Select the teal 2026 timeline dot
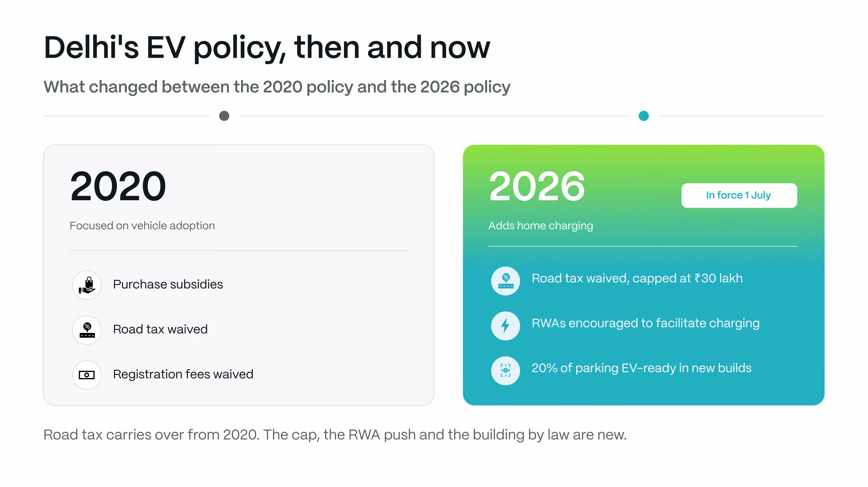 point(644,116)
